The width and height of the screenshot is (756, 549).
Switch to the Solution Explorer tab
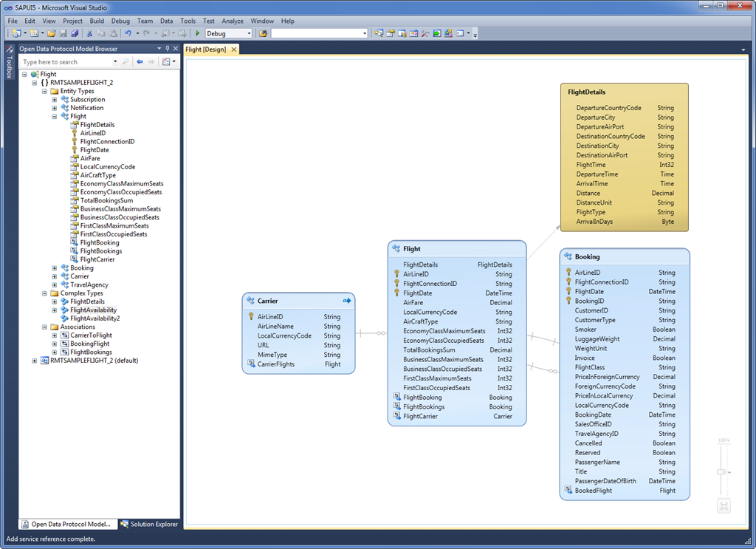coord(149,524)
